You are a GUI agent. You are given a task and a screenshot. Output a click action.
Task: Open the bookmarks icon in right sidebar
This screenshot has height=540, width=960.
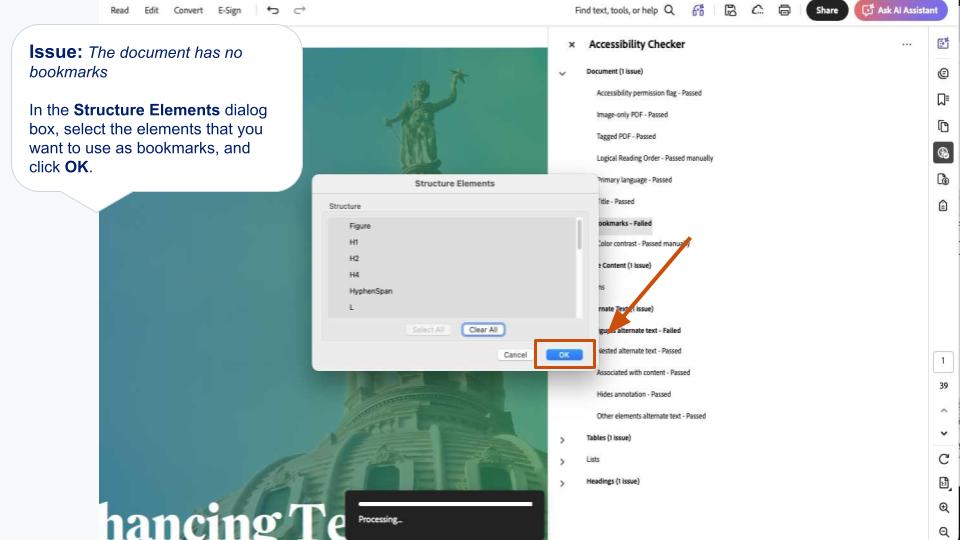coord(943,100)
